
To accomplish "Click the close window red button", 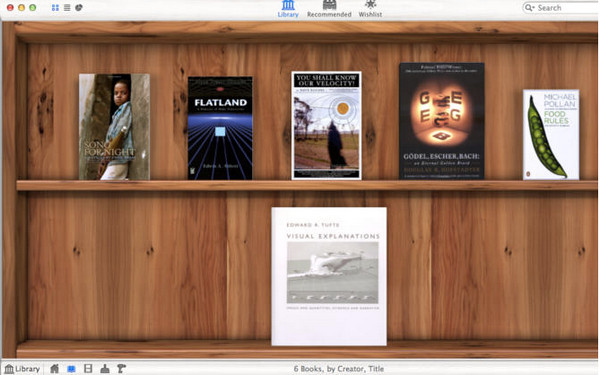I will (10, 7).
